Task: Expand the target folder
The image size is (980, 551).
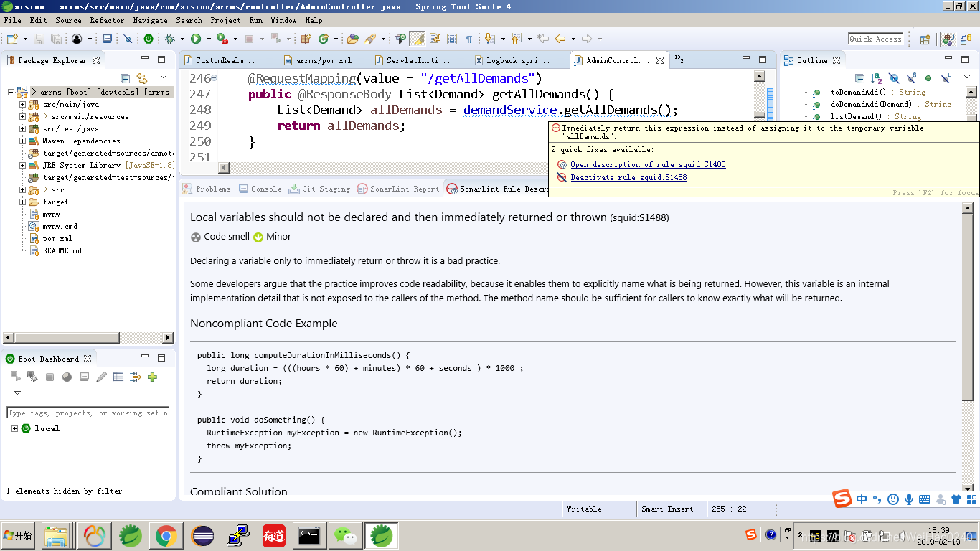Action: click(x=22, y=202)
